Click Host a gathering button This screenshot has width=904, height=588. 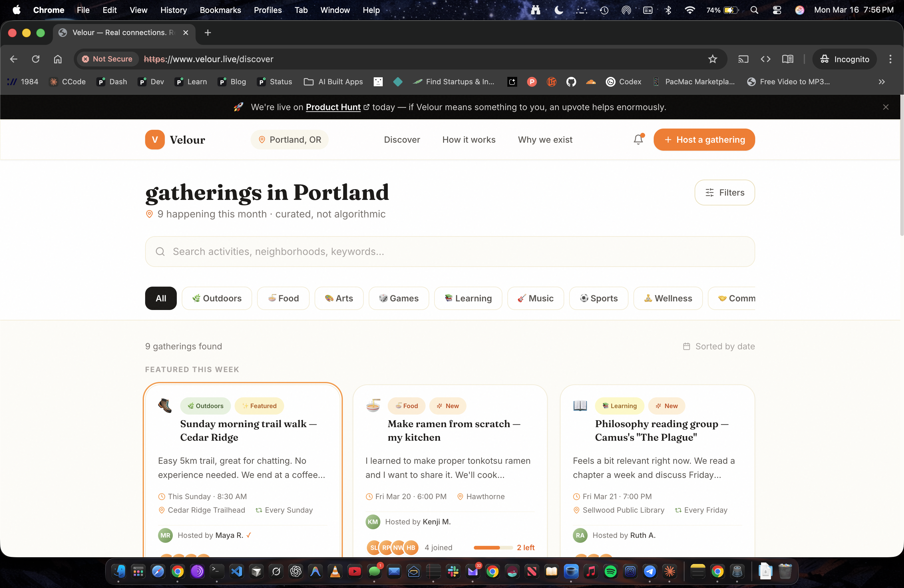tap(704, 139)
